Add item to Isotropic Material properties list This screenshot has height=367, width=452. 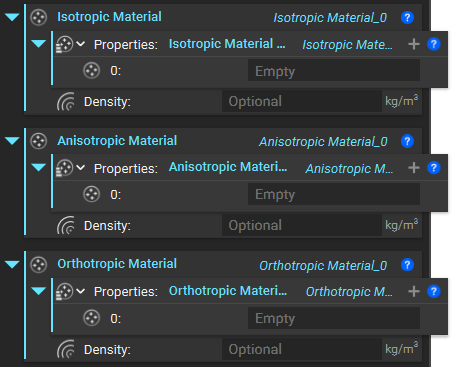click(414, 44)
